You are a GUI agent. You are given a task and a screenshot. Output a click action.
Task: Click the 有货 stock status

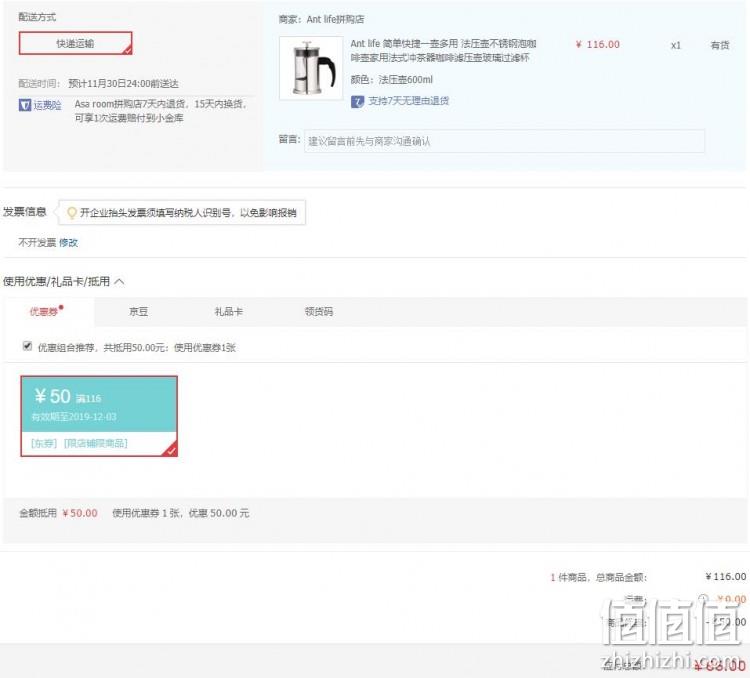tap(720, 45)
